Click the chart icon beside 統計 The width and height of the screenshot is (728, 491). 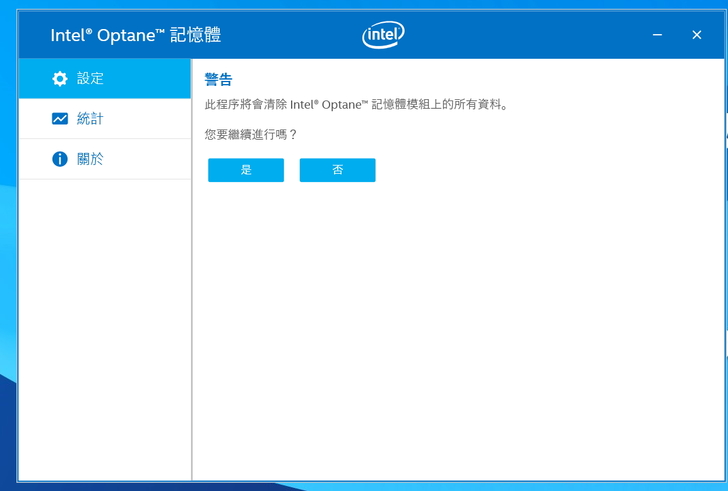(60, 119)
